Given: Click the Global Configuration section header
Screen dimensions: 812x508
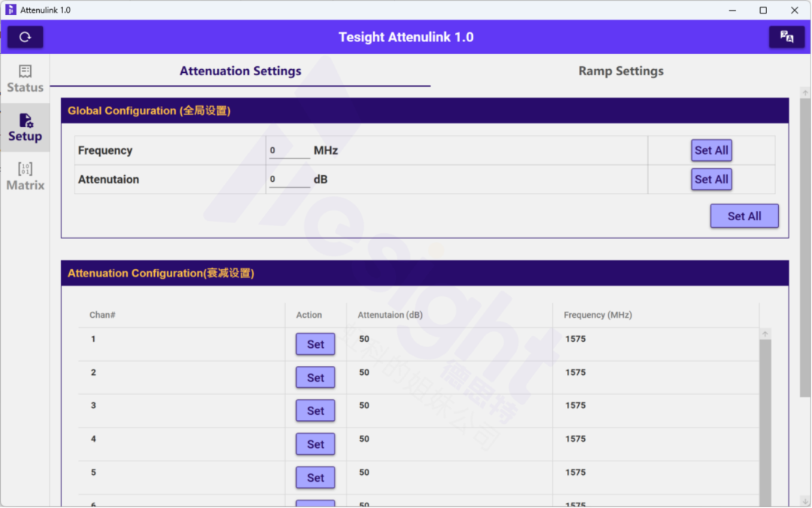Looking at the screenshot, I should (x=425, y=110).
